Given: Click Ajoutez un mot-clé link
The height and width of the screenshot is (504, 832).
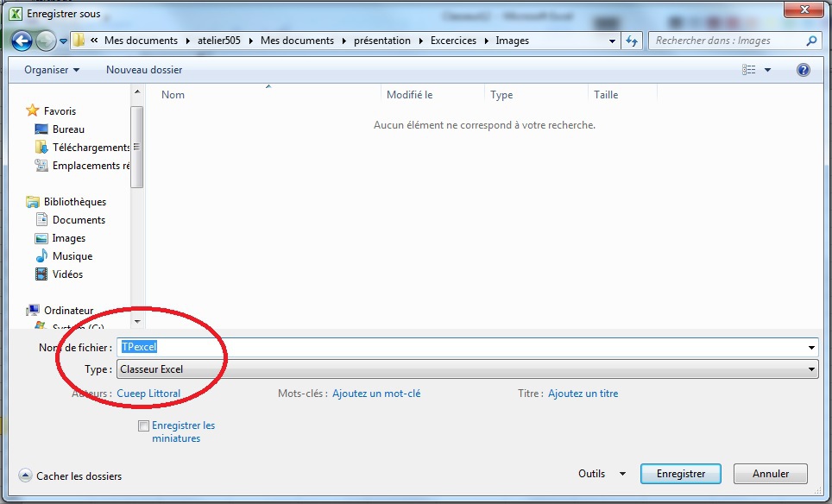Looking at the screenshot, I should tap(376, 394).
